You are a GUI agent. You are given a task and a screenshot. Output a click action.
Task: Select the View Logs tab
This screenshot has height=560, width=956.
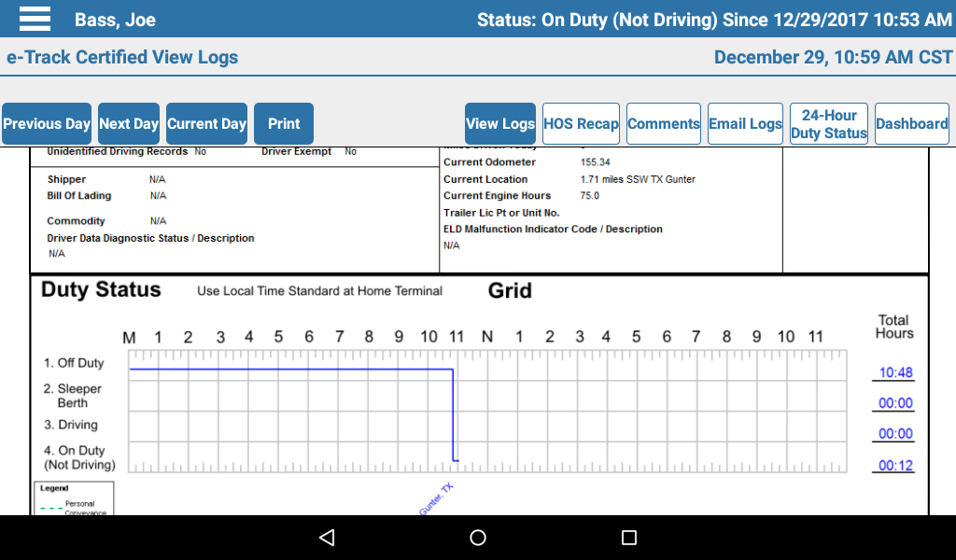click(500, 124)
